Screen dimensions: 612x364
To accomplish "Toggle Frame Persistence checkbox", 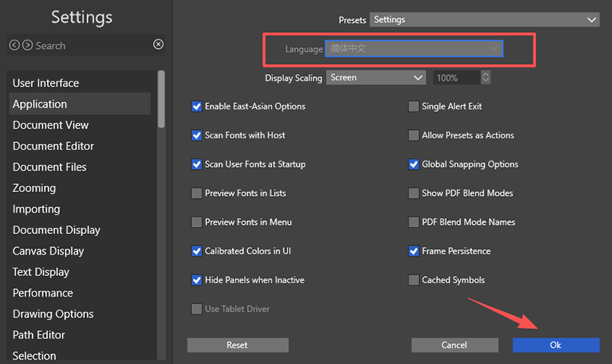I will coord(413,251).
